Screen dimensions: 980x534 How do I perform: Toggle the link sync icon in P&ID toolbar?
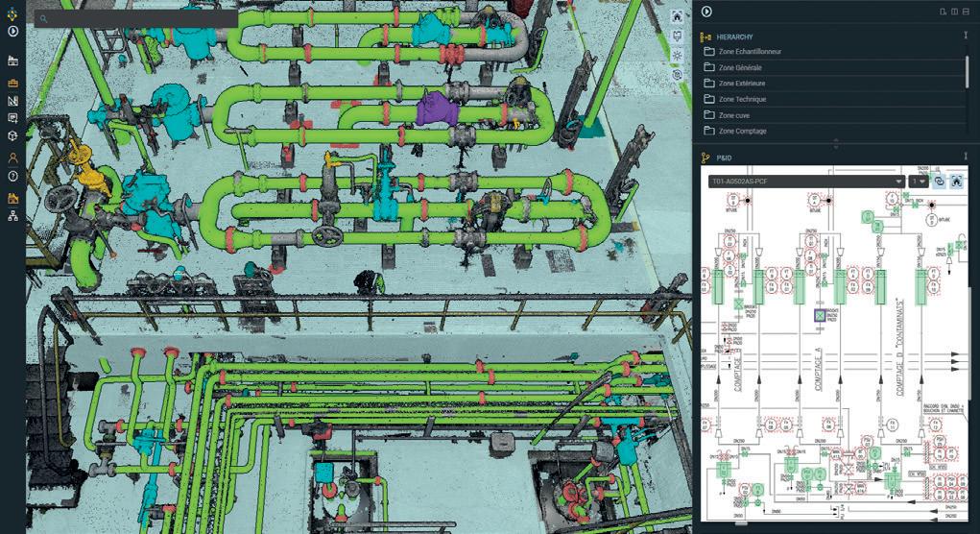[939, 182]
